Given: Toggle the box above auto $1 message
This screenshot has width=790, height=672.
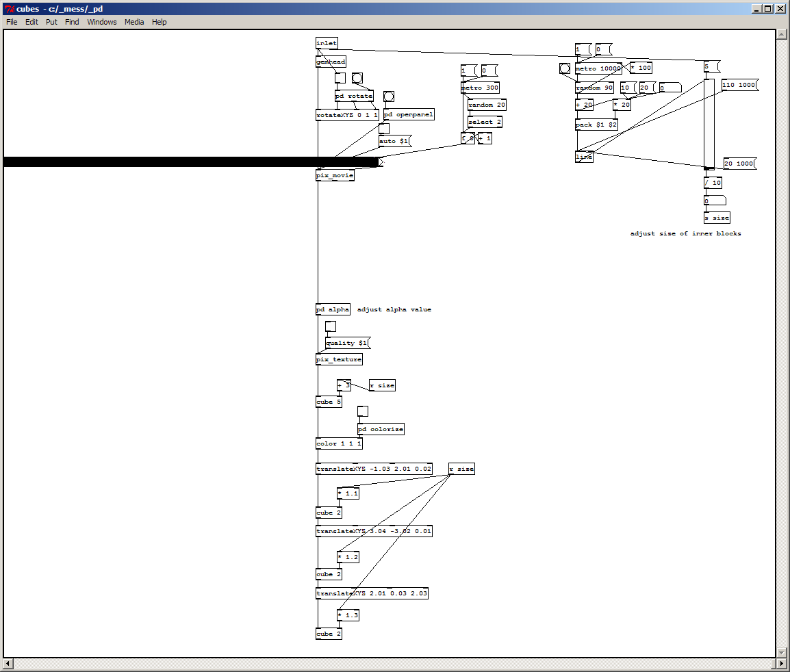Looking at the screenshot, I should click(x=384, y=129).
